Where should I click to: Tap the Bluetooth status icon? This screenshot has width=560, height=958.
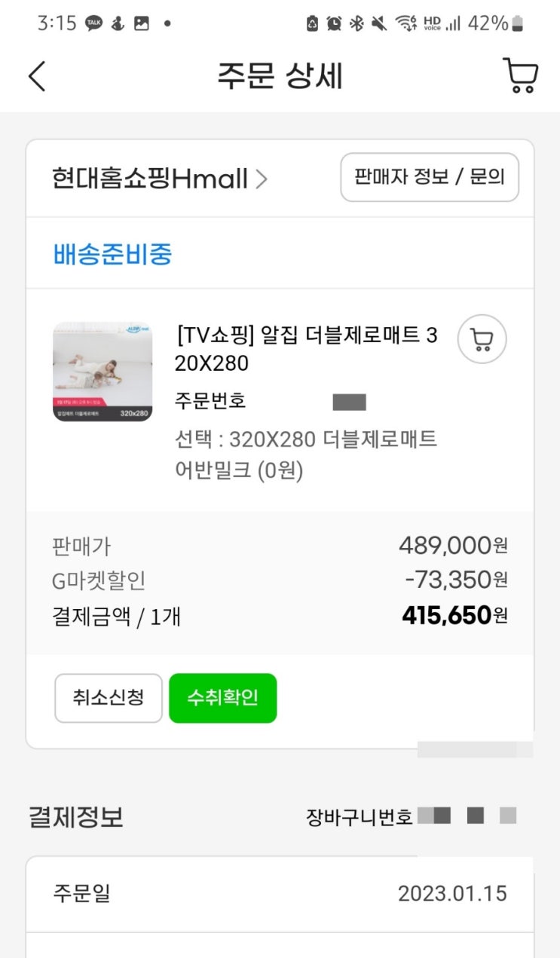[356, 23]
